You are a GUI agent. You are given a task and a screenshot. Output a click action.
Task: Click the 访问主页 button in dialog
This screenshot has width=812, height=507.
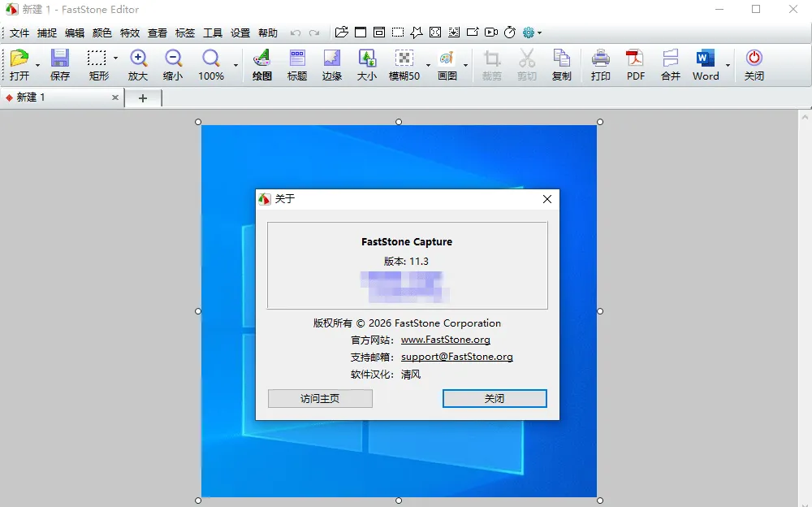pos(320,398)
